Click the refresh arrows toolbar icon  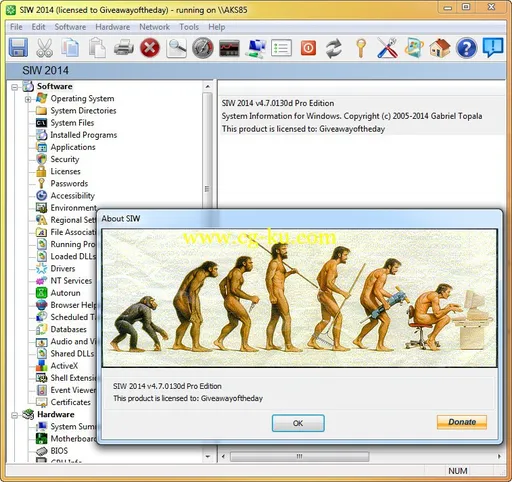point(334,48)
